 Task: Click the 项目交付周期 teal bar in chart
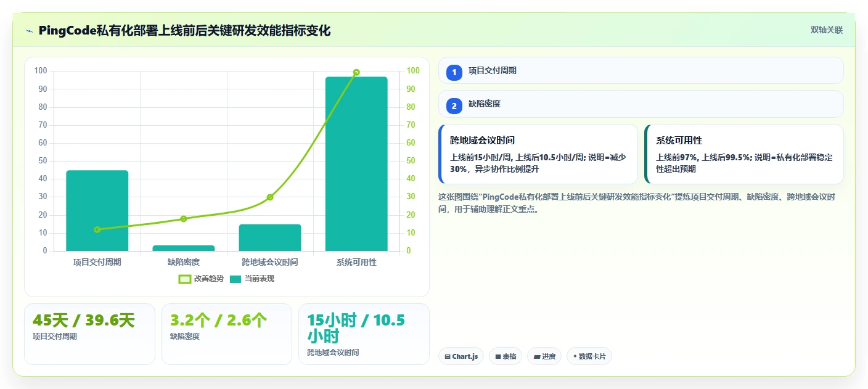(x=97, y=211)
